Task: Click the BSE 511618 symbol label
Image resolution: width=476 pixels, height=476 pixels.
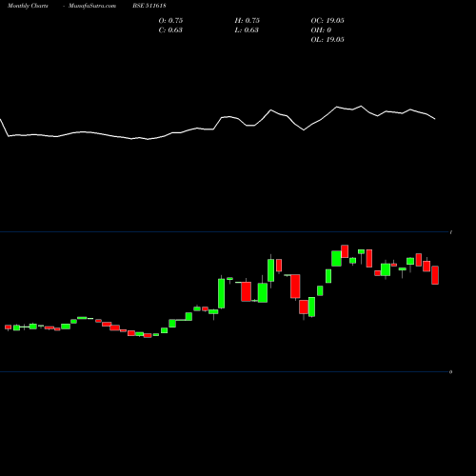Action: pyautogui.click(x=149, y=6)
